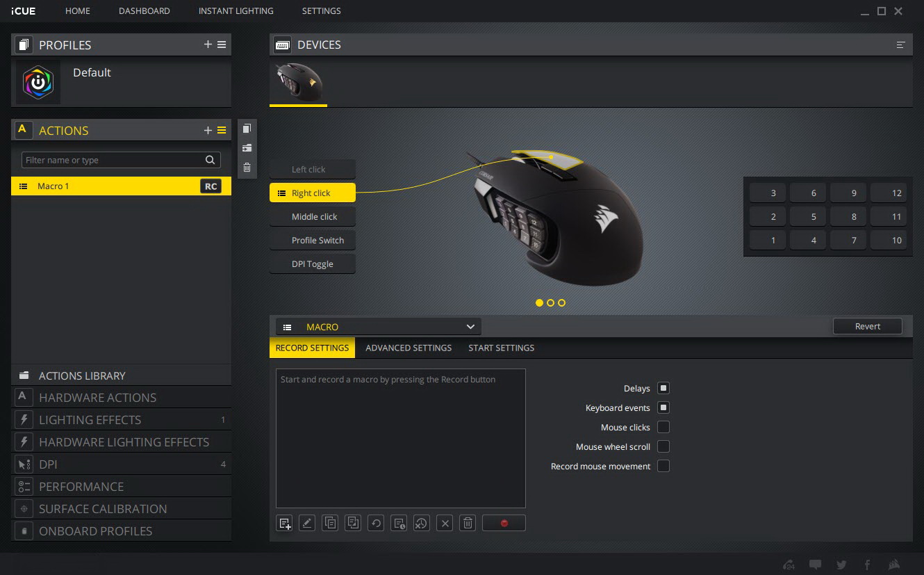Select the DPI Toggle mouse button

(313, 264)
